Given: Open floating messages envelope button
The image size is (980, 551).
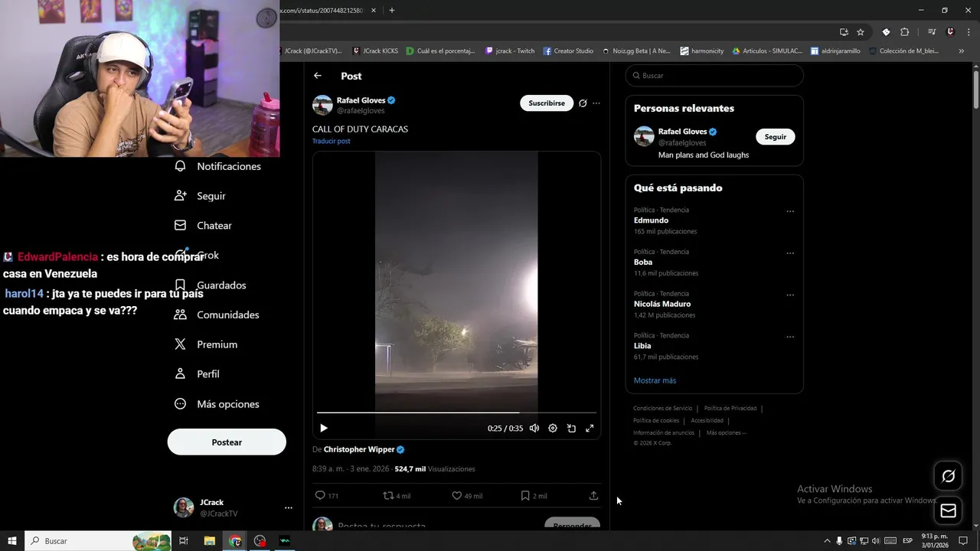Looking at the screenshot, I should pyautogui.click(x=948, y=510).
